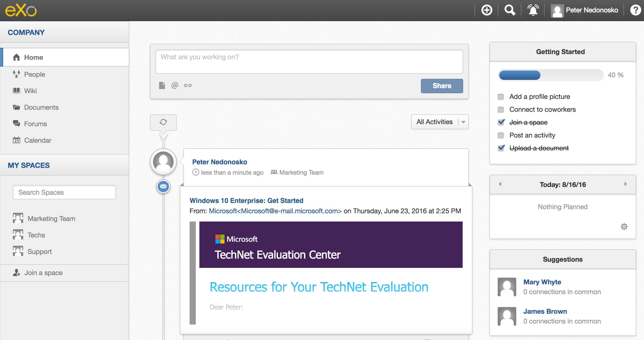The width and height of the screenshot is (644, 340).
Task: Open Forums from sidebar
Action: pyautogui.click(x=36, y=124)
